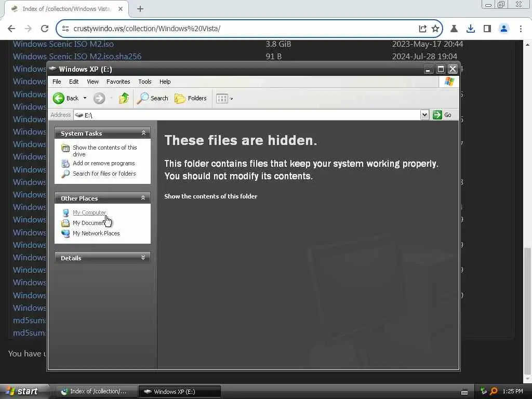Click the site information icon in URL bar
Image resolution: width=532 pixels, height=399 pixels.
65,29
